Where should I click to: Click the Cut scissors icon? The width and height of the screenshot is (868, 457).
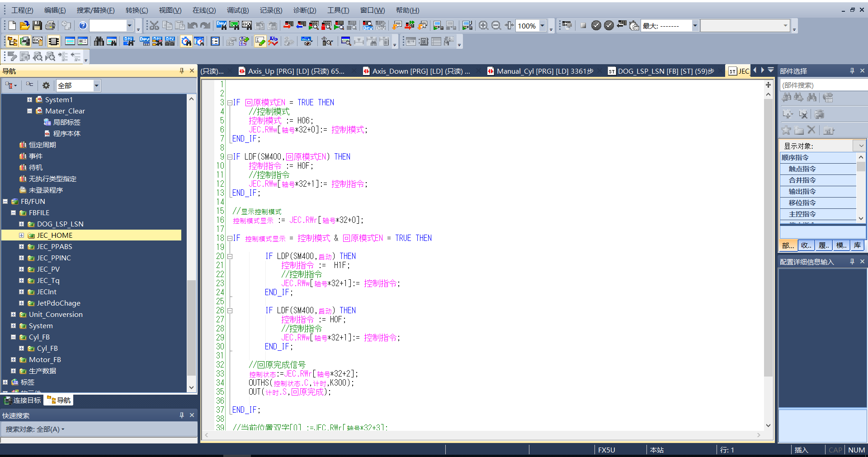[154, 26]
